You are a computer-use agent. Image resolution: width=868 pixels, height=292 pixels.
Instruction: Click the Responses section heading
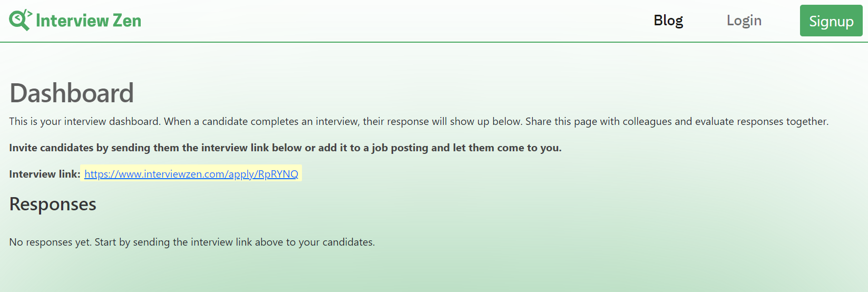(x=53, y=204)
